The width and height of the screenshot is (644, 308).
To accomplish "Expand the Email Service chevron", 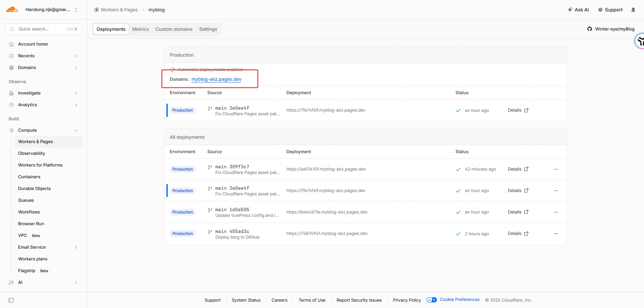I will 76,247.
